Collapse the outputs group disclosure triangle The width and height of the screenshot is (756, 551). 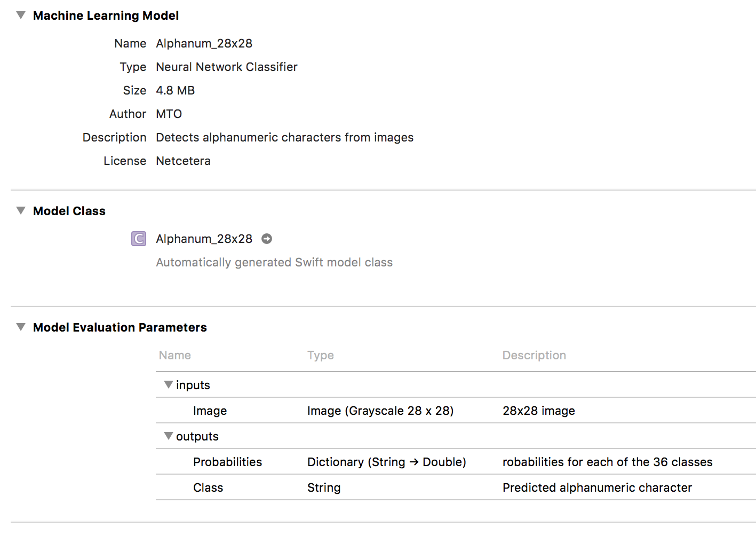click(169, 436)
